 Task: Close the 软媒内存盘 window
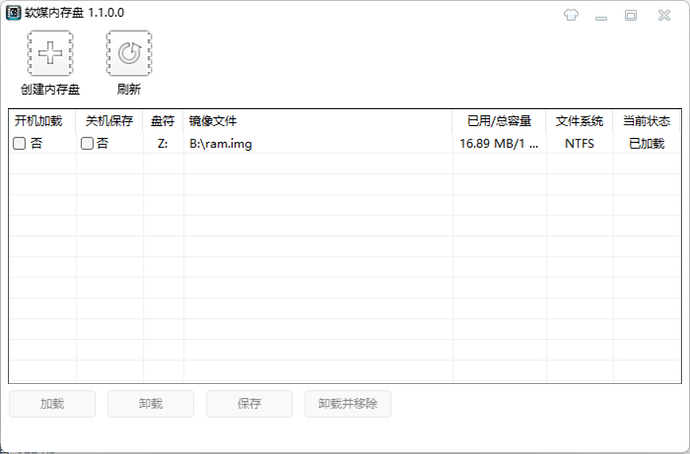(663, 15)
